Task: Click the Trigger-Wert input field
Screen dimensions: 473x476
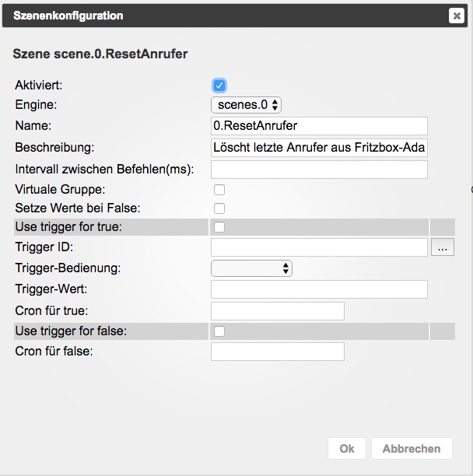Action: tap(319, 289)
